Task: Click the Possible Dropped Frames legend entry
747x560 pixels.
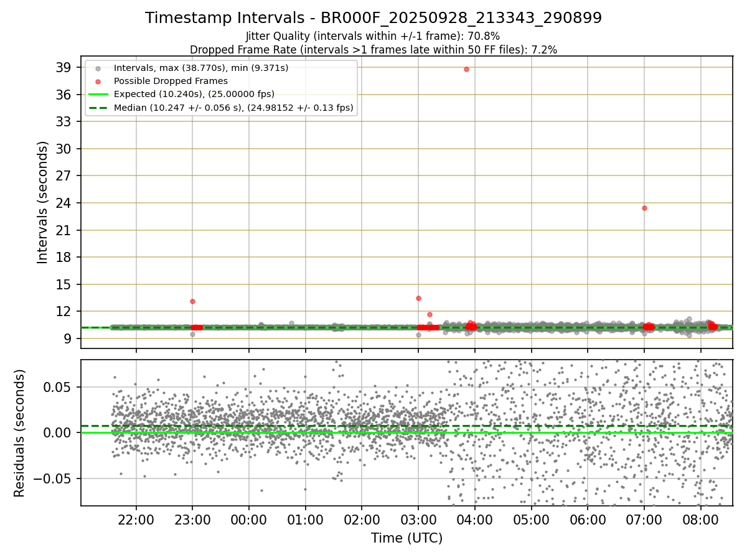Action: click(171, 81)
